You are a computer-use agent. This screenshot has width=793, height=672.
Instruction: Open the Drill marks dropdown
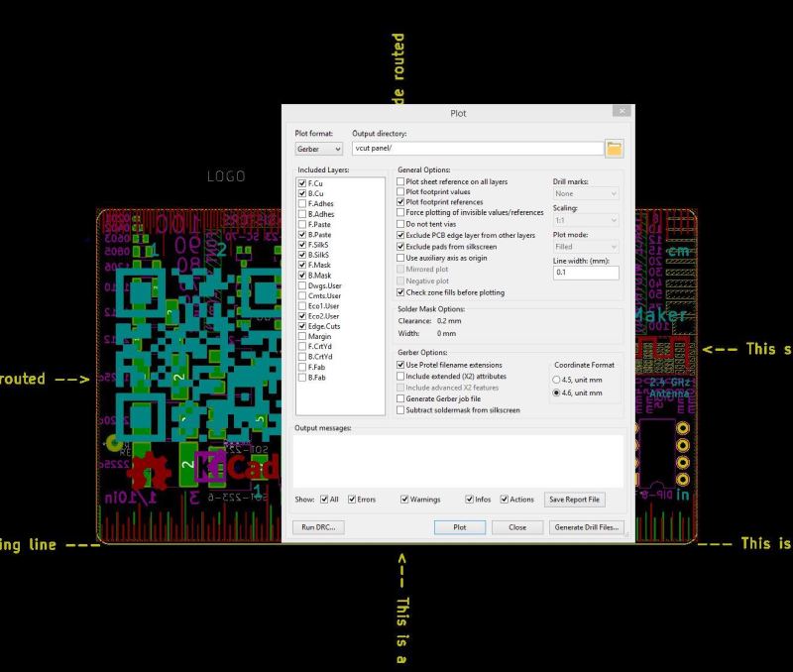[x=586, y=193]
